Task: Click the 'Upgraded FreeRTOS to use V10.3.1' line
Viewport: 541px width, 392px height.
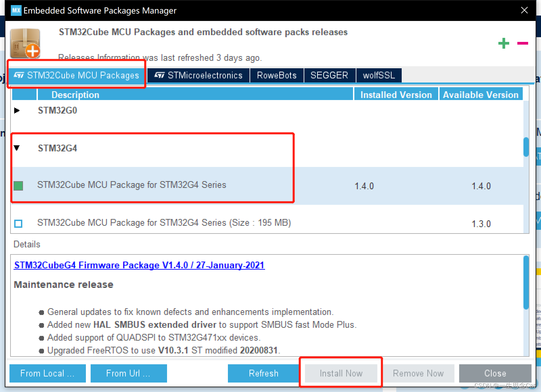Action: click(164, 350)
